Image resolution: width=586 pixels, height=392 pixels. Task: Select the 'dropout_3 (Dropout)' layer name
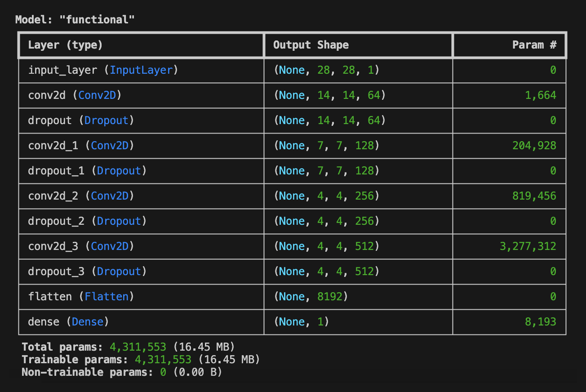[87, 272]
